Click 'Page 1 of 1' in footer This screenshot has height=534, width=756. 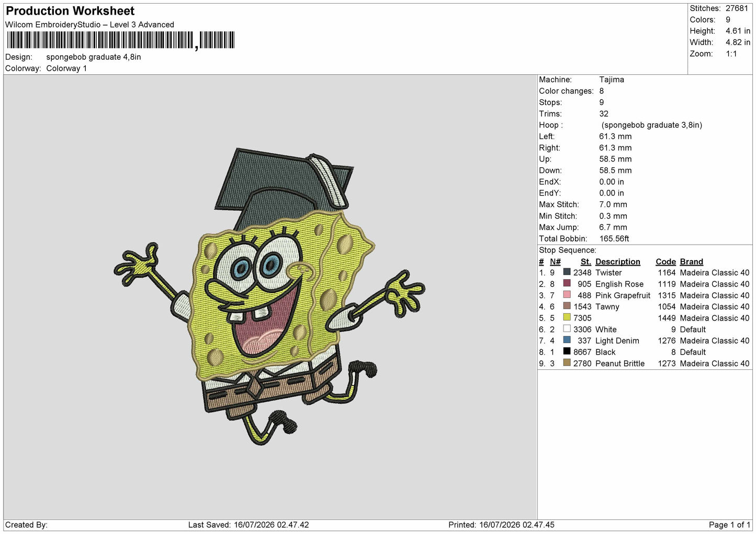(729, 525)
